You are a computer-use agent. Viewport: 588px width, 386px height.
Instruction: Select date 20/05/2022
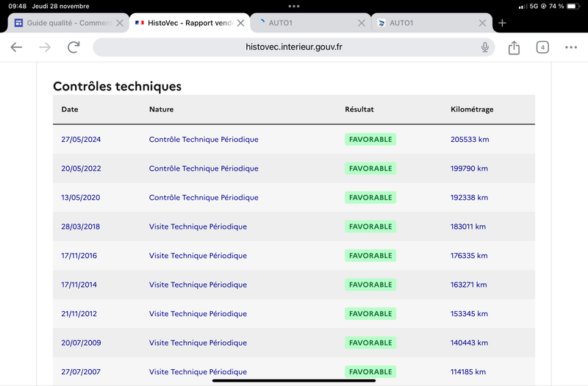point(81,168)
